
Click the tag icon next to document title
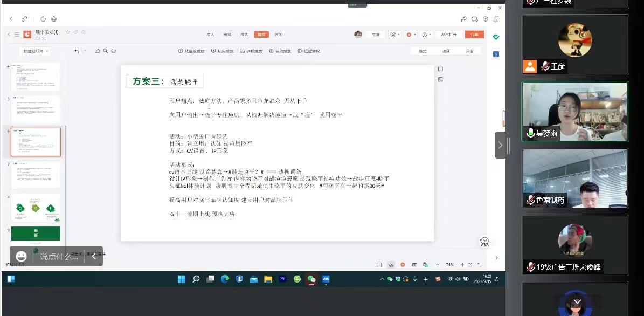point(75,32)
